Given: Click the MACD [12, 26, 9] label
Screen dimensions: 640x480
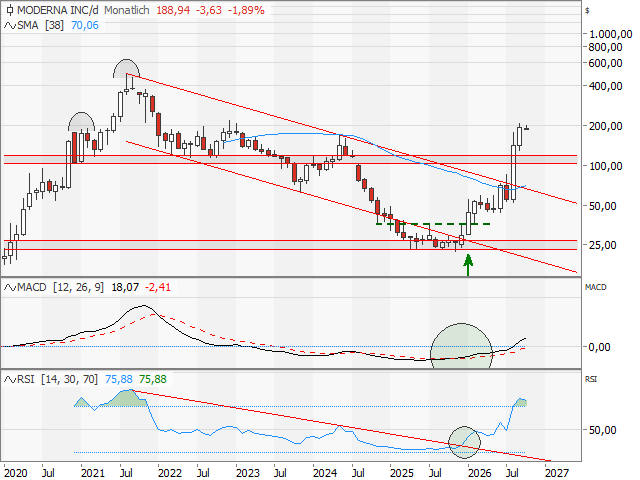Looking at the screenshot, I should (x=60, y=288).
